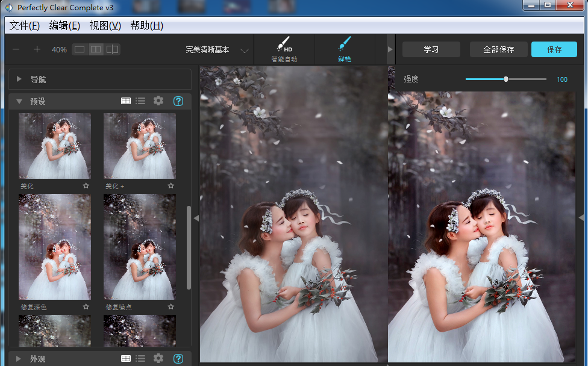Expand the 外观 panel
This screenshot has width=588, height=366.
point(18,359)
